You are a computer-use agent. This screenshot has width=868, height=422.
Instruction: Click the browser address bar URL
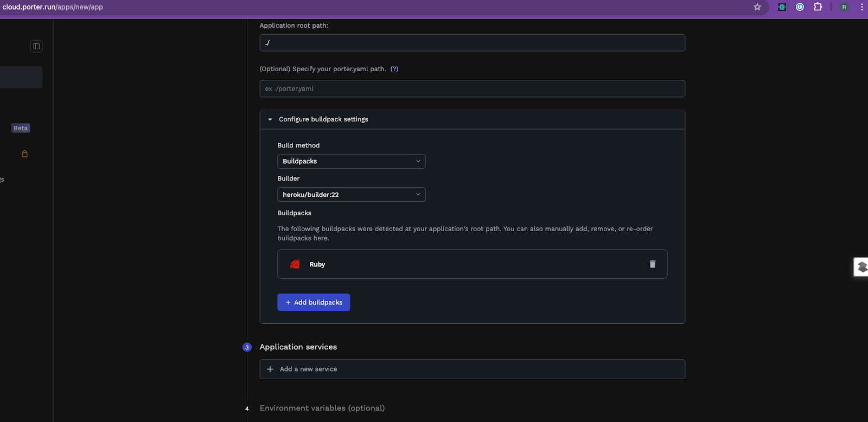click(x=53, y=7)
